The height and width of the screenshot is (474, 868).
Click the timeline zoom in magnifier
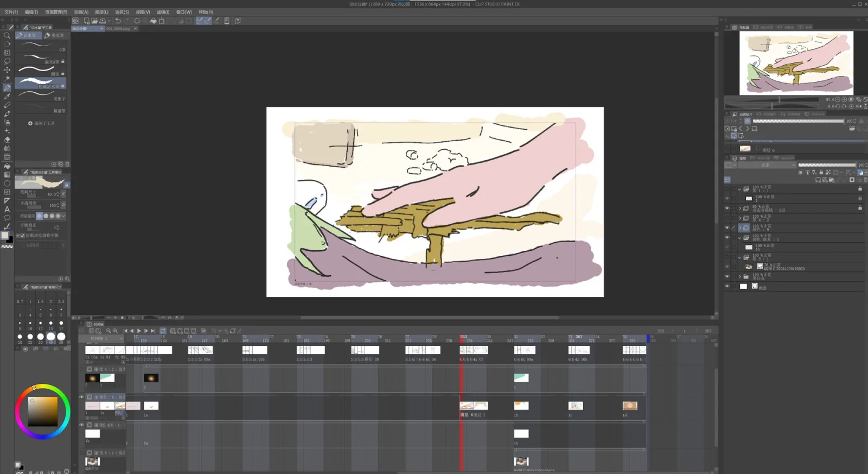[115, 331]
